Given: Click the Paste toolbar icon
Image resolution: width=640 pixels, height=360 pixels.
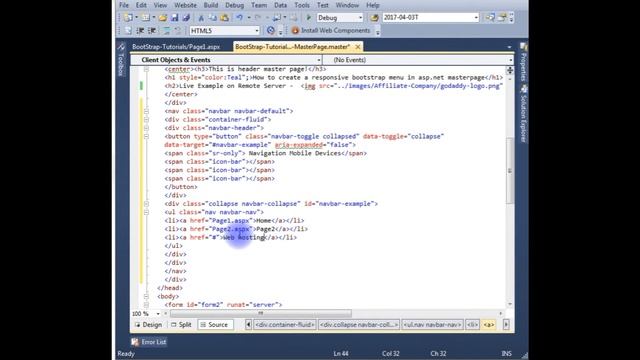Looking at the screenshot, I should (224, 18).
